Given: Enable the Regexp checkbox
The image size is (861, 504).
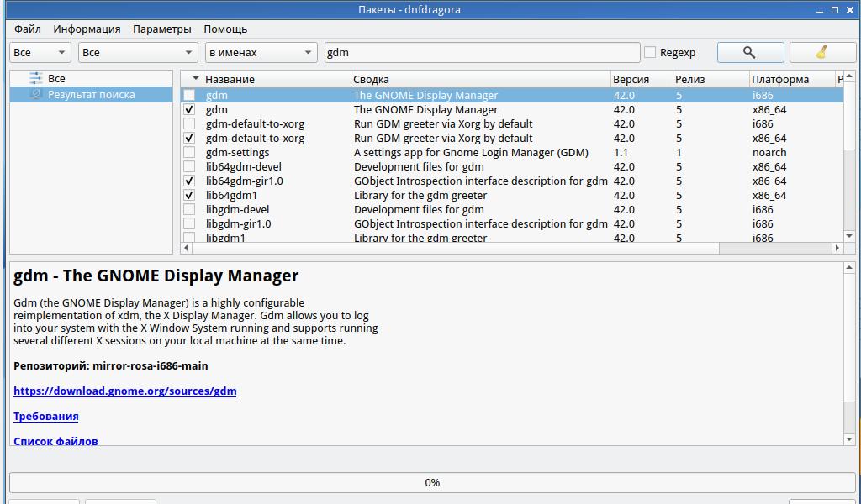Looking at the screenshot, I should tap(650, 52).
